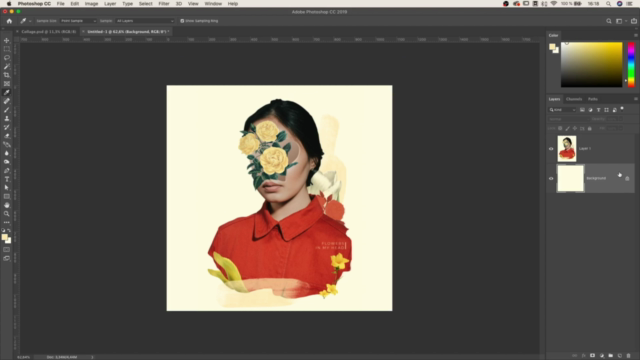Delete layer with trash icon
The height and width of the screenshot is (360, 640).
tap(629, 356)
